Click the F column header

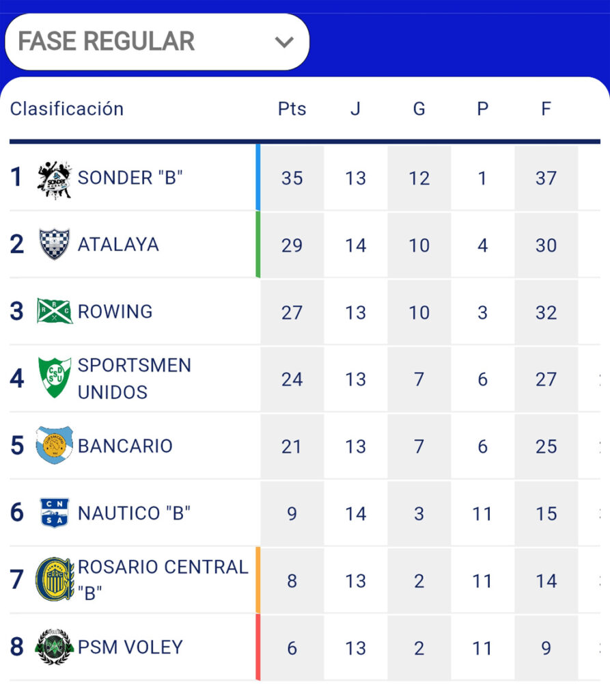546,109
